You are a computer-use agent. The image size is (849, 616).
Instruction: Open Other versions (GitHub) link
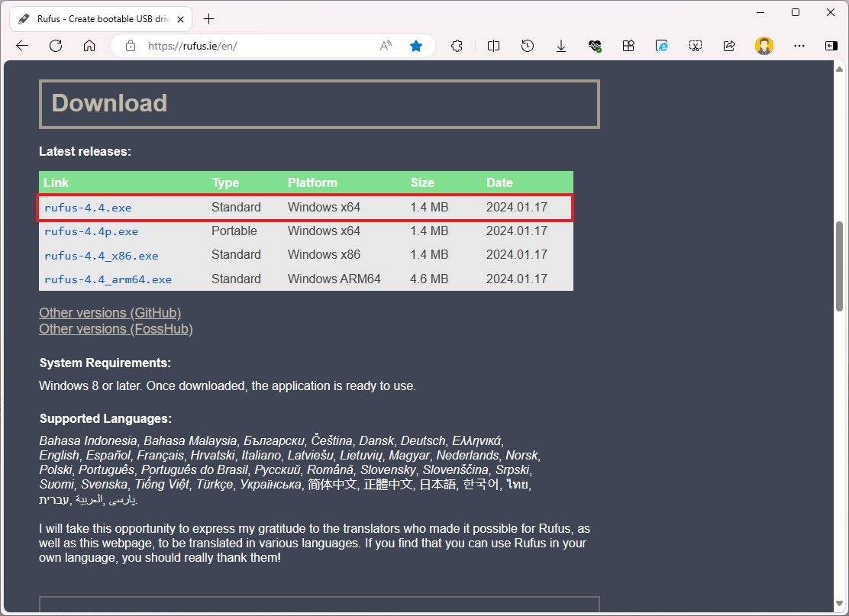click(110, 313)
